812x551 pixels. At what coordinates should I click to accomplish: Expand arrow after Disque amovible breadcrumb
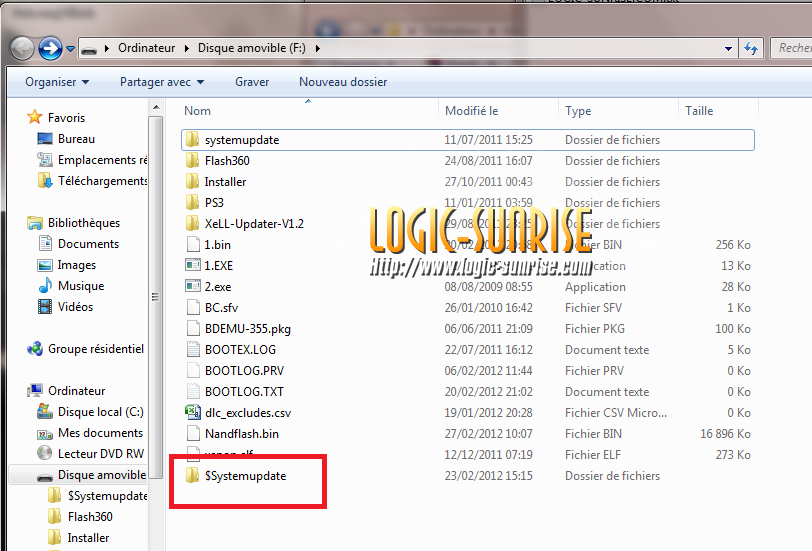tap(317, 49)
